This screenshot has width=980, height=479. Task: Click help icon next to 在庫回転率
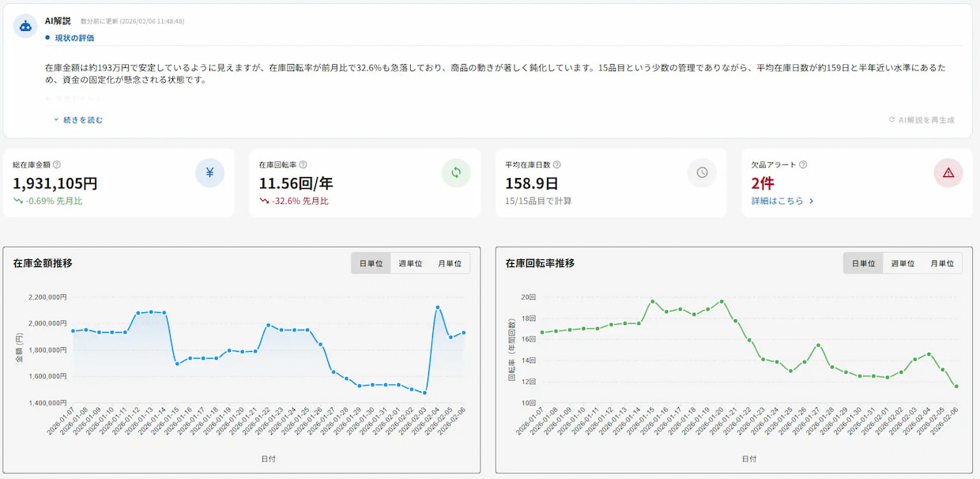tap(303, 165)
